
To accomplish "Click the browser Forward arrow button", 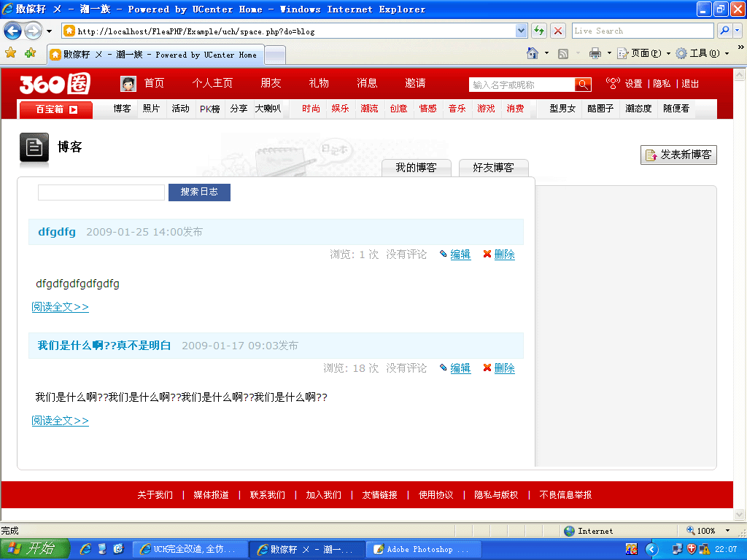I will coord(33,31).
